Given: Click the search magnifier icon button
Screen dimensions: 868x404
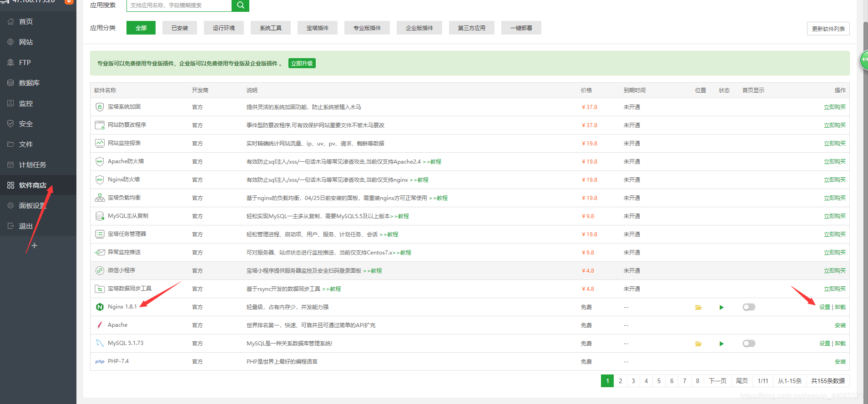Looking at the screenshot, I should (x=240, y=5).
